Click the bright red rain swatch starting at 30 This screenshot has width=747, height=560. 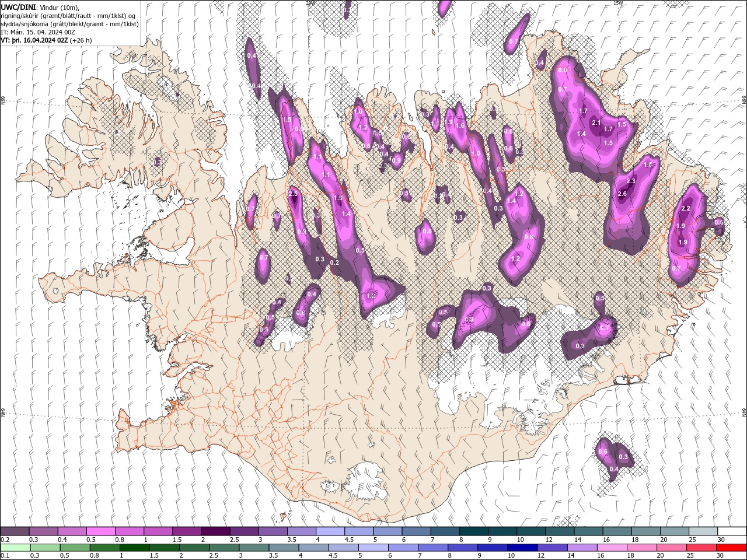click(731, 548)
